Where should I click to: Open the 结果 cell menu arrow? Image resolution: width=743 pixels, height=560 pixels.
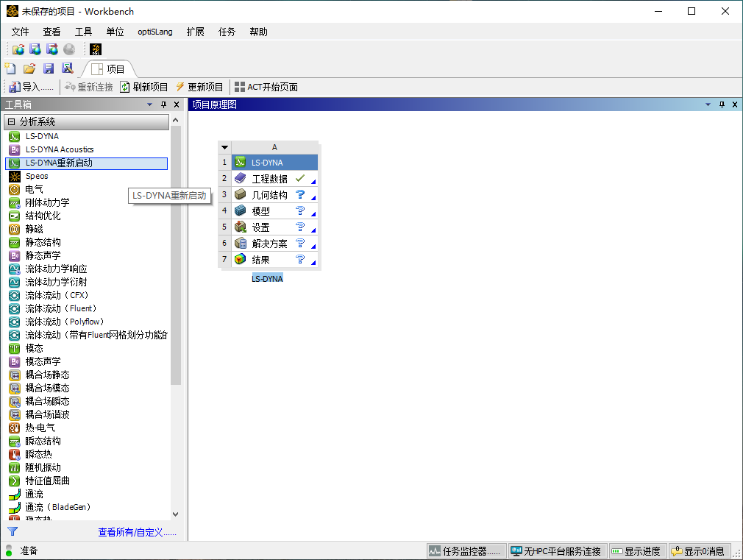[x=313, y=262]
